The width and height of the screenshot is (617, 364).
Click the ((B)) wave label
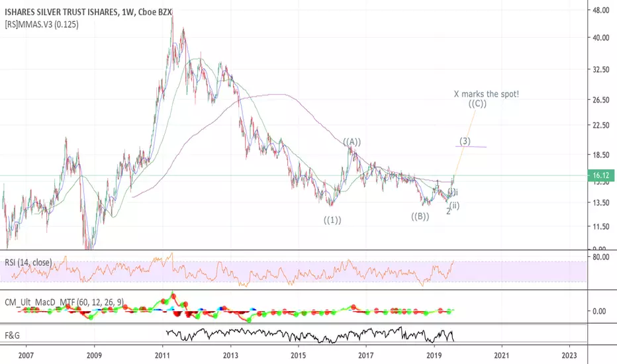click(420, 216)
